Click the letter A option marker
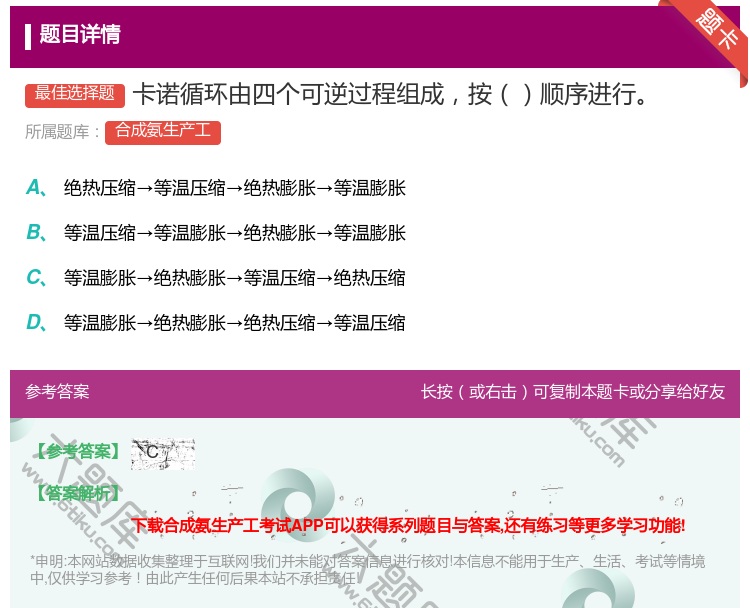Image resolution: width=750 pixels, height=608 pixels. coord(36,188)
